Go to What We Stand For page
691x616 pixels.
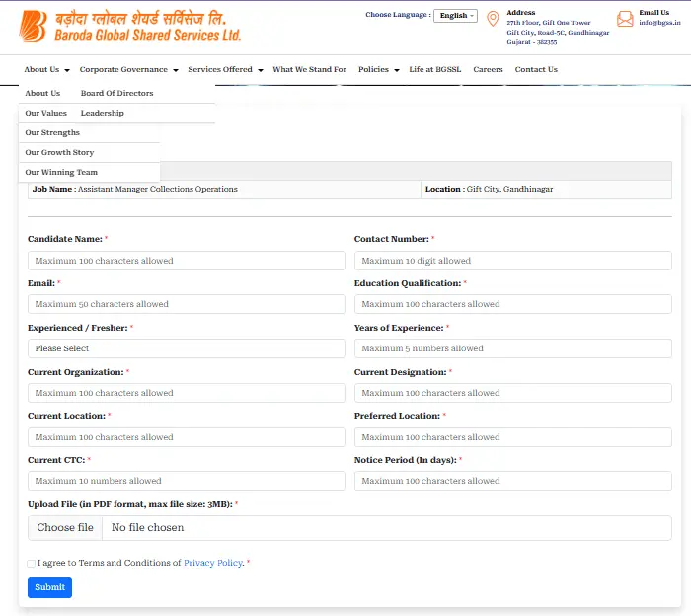309,70
